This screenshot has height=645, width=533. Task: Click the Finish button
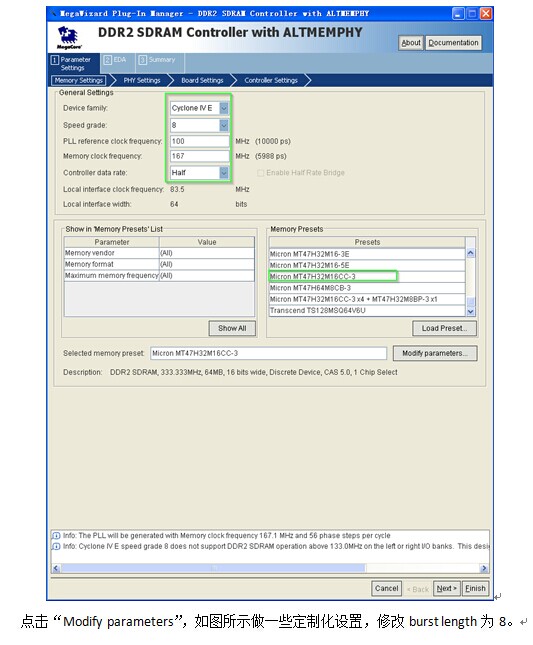coord(475,589)
